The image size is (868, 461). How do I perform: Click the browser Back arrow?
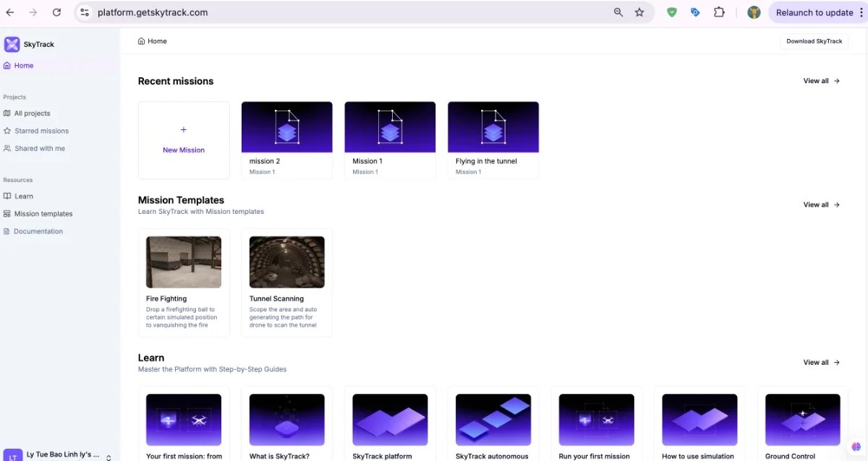pyautogui.click(x=10, y=12)
